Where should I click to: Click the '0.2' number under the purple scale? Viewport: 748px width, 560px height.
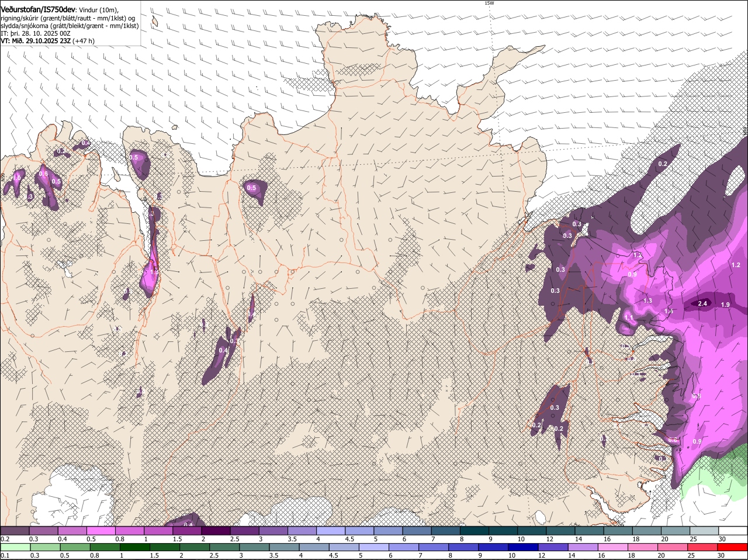(5, 539)
